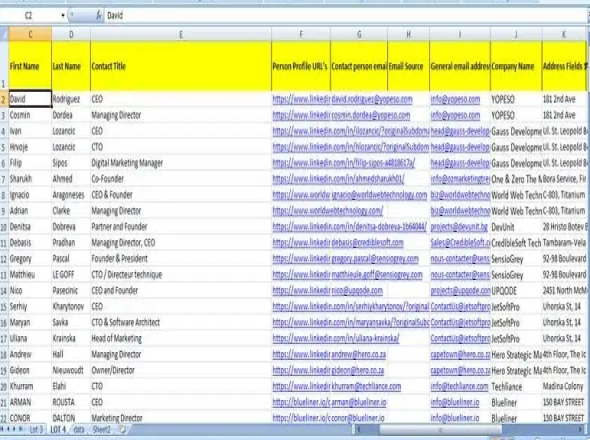Select the Madina Colony address cell
This screenshot has height=440, width=590.
pos(564,386)
